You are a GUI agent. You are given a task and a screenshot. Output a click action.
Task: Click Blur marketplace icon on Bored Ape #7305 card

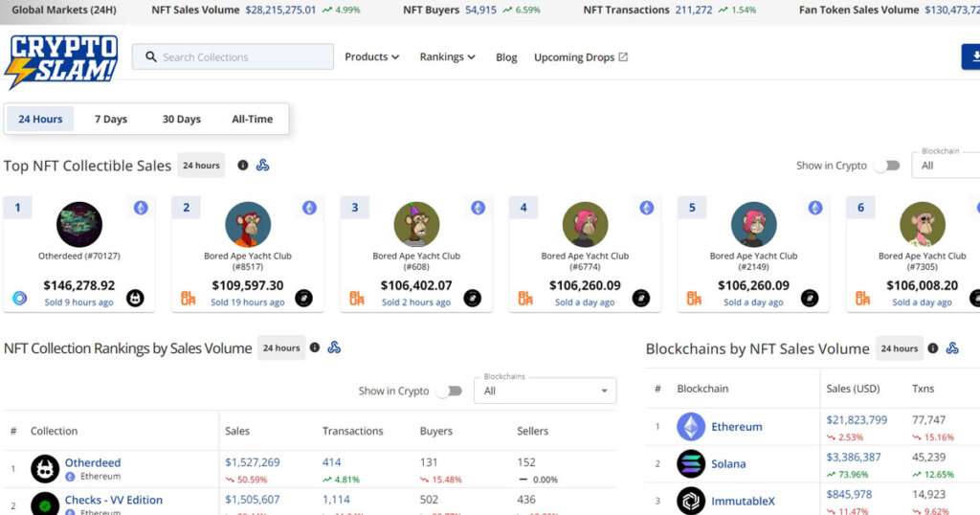[x=862, y=298]
